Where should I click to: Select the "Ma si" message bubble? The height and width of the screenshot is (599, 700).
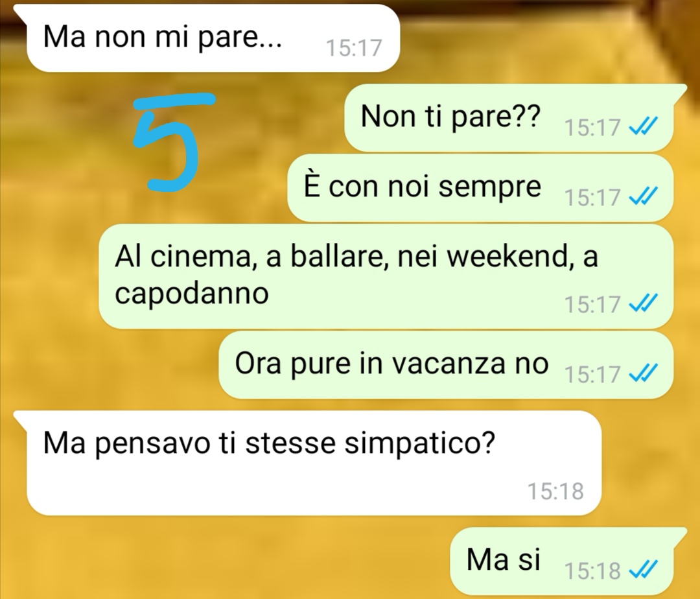point(566,561)
